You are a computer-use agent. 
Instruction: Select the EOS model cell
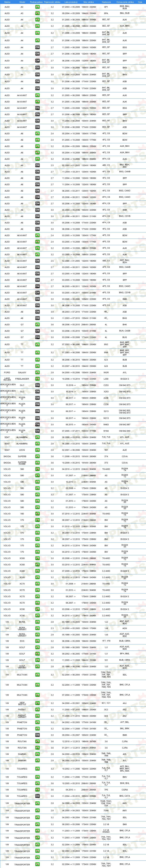click(22, 641)
